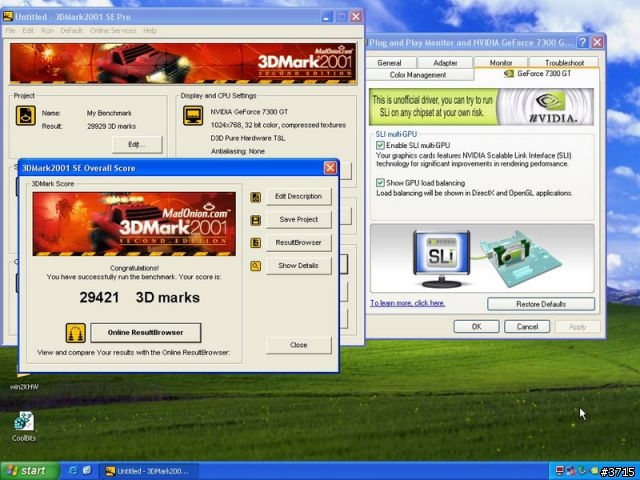Click the ResultBrowser button
Viewport: 640px width, 480px height.
[298, 243]
